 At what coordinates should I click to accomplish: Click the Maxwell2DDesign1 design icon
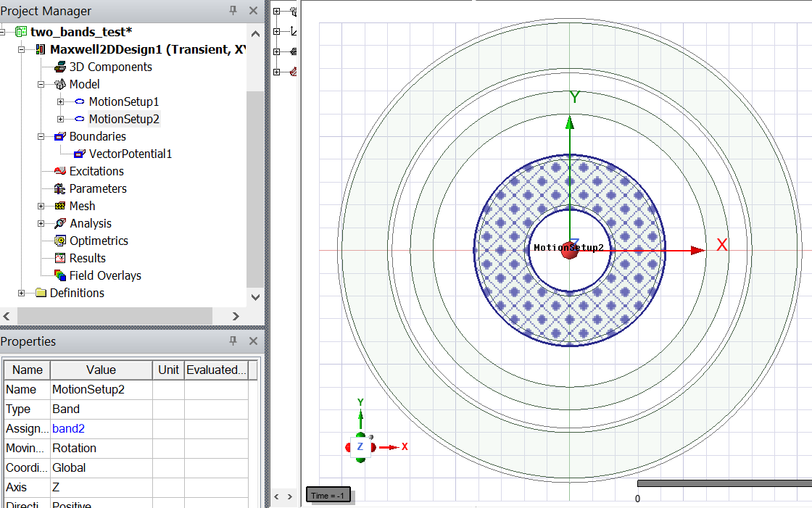tap(41, 50)
